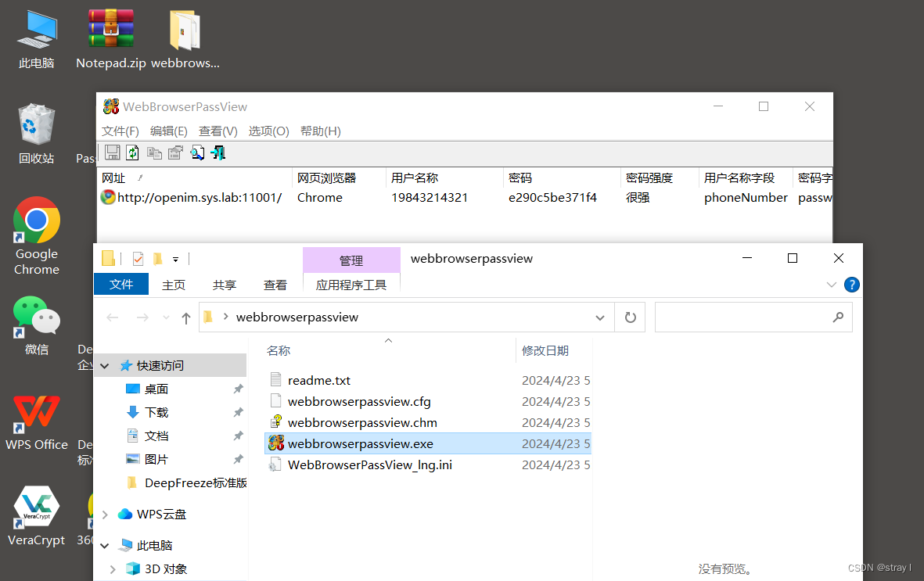
Task: Collapse the 此电脑 tree node
Action: tap(105, 546)
